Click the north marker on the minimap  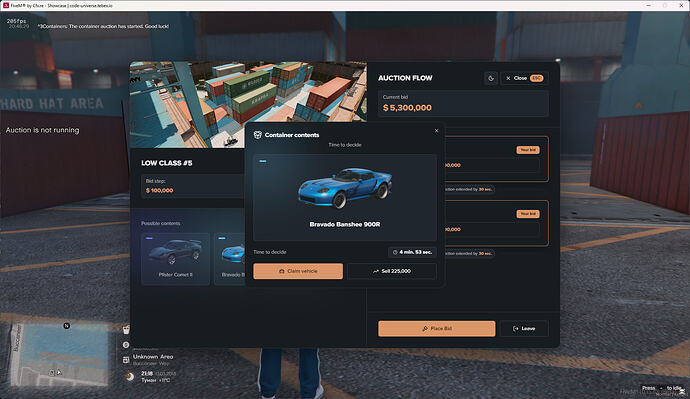[x=67, y=326]
